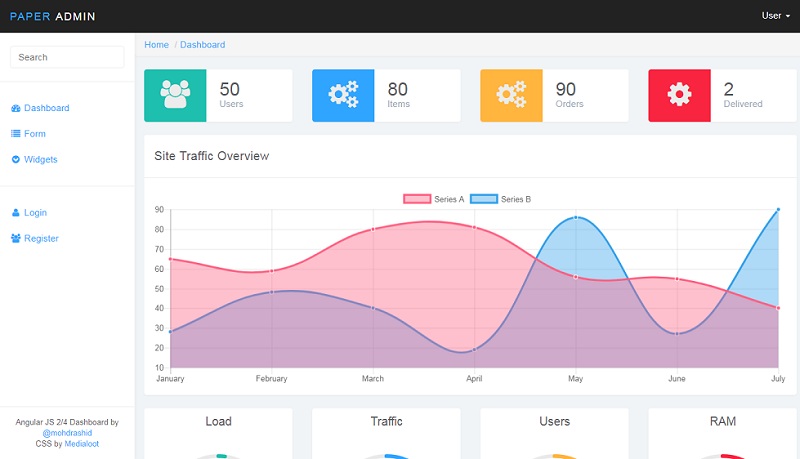The width and height of the screenshot is (800, 459).
Task: Click the '80' Items count
Action: point(397,89)
